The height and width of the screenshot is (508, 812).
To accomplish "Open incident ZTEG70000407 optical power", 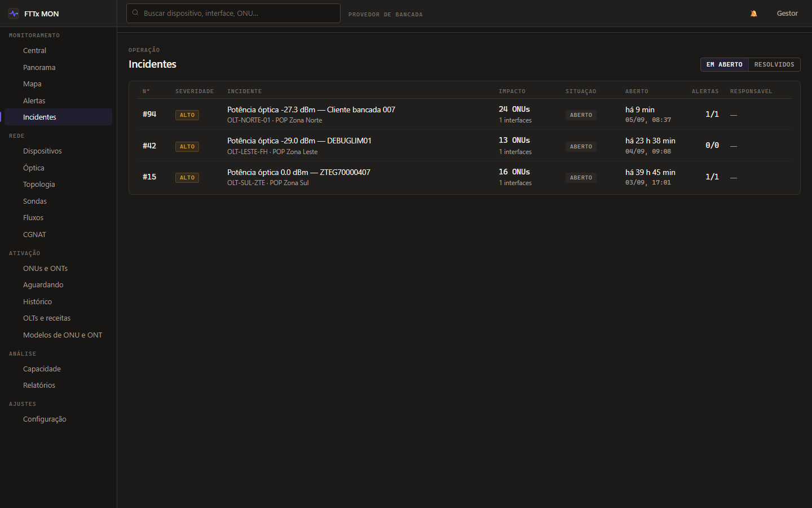I will 299,172.
